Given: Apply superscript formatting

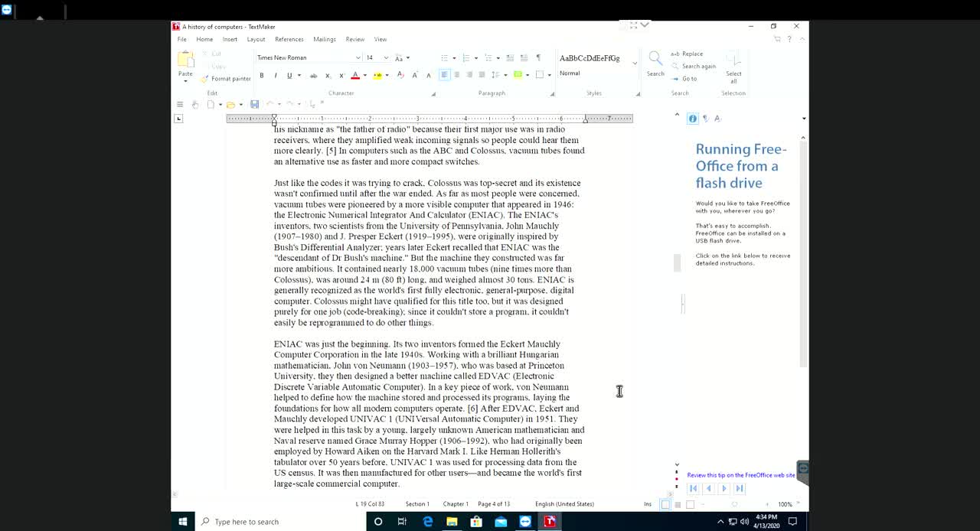Looking at the screenshot, I should click(341, 75).
